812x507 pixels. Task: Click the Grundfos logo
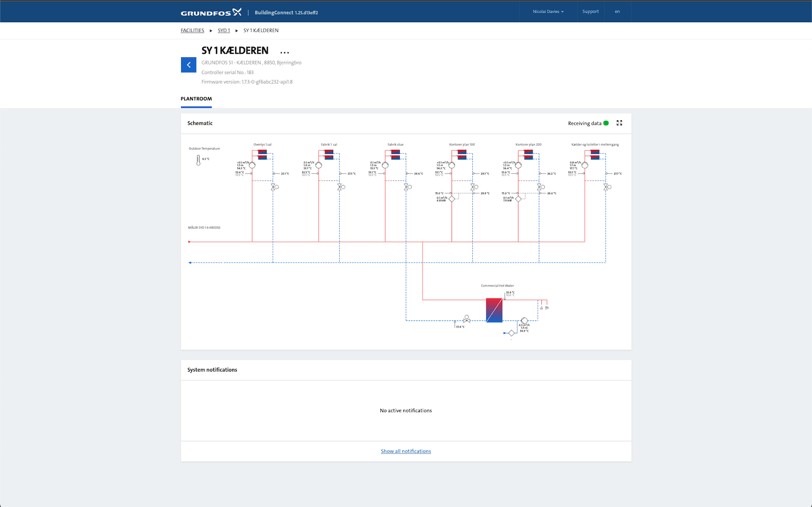pos(211,13)
